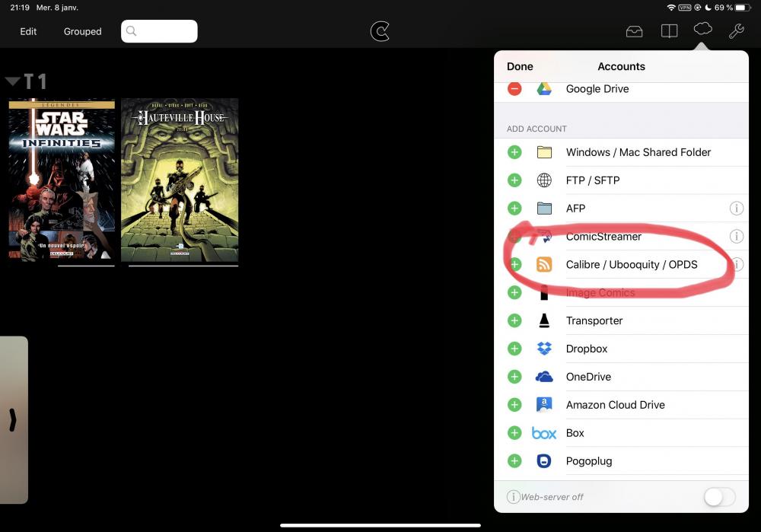Add an FTP / SFTP account via plus icon
Viewport: 761px width, 532px height.
pos(514,180)
